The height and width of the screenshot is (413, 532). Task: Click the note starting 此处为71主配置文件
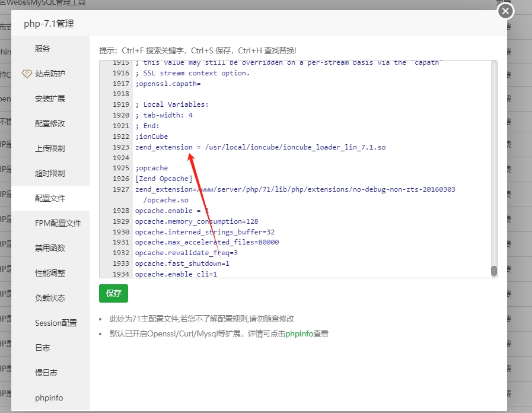pyautogui.click(x=202, y=319)
